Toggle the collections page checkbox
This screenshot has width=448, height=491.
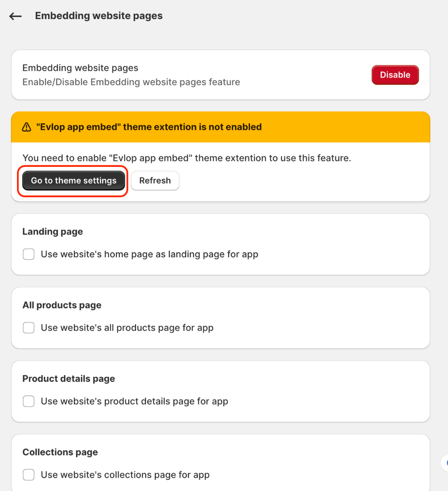click(x=29, y=475)
